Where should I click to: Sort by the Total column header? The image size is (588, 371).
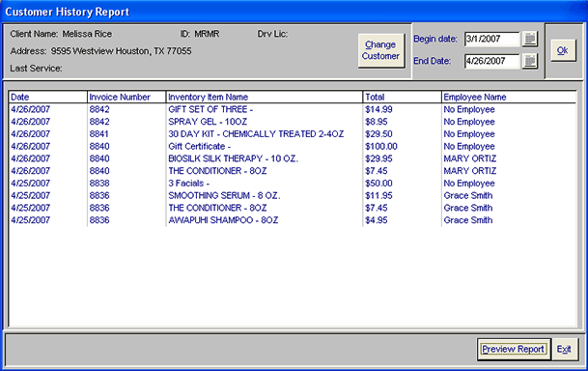403,98
